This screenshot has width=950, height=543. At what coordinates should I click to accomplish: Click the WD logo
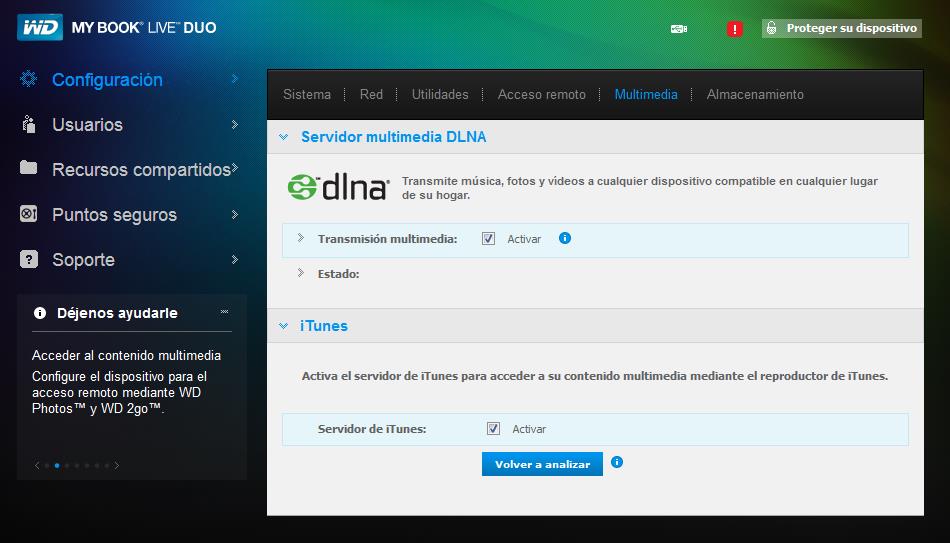40,28
